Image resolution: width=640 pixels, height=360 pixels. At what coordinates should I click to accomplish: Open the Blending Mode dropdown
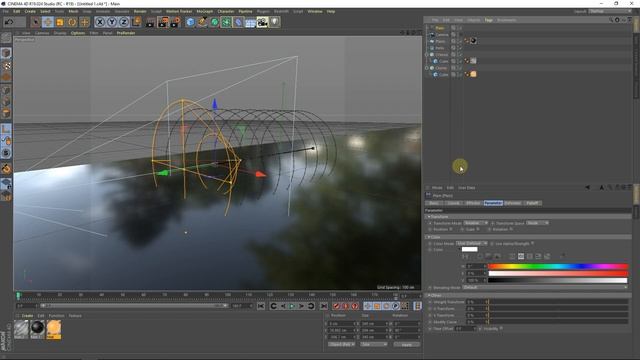[x=545, y=287]
